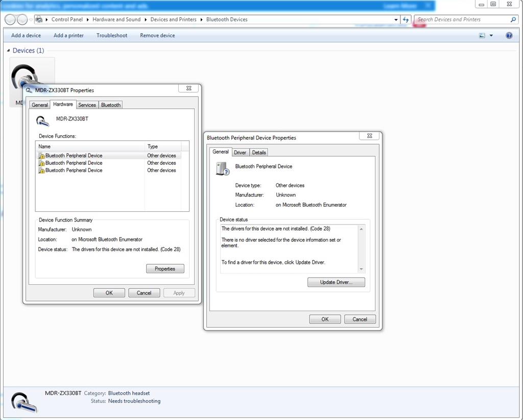This screenshot has width=523, height=420.
Task: Click the search magnifier icon
Action: 513,20
